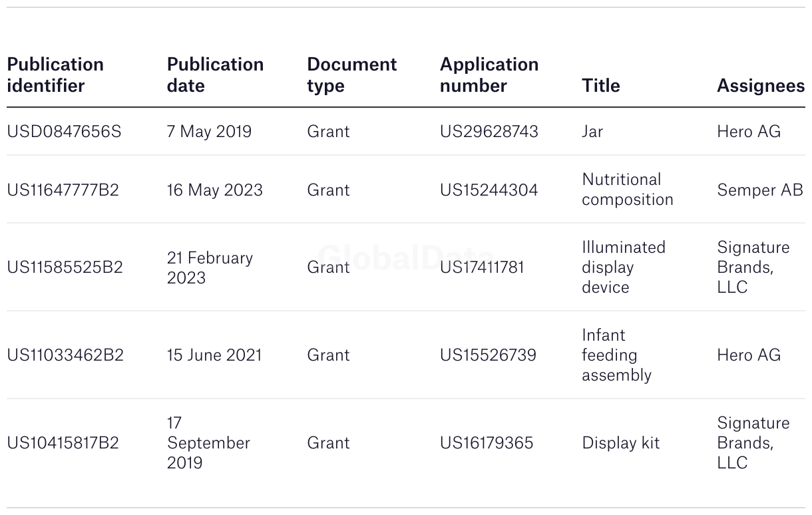Open publication US11647777B2
The width and height of the screenshot is (812, 515).
click(63, 190)
